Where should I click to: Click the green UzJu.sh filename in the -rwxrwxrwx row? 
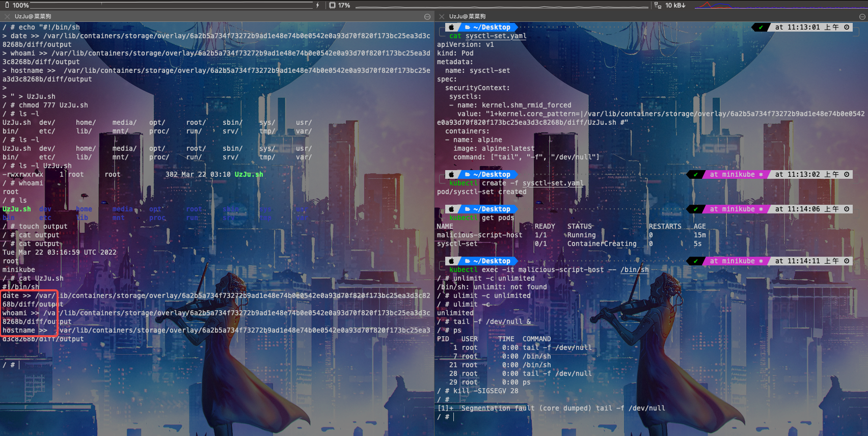[249, 174]
